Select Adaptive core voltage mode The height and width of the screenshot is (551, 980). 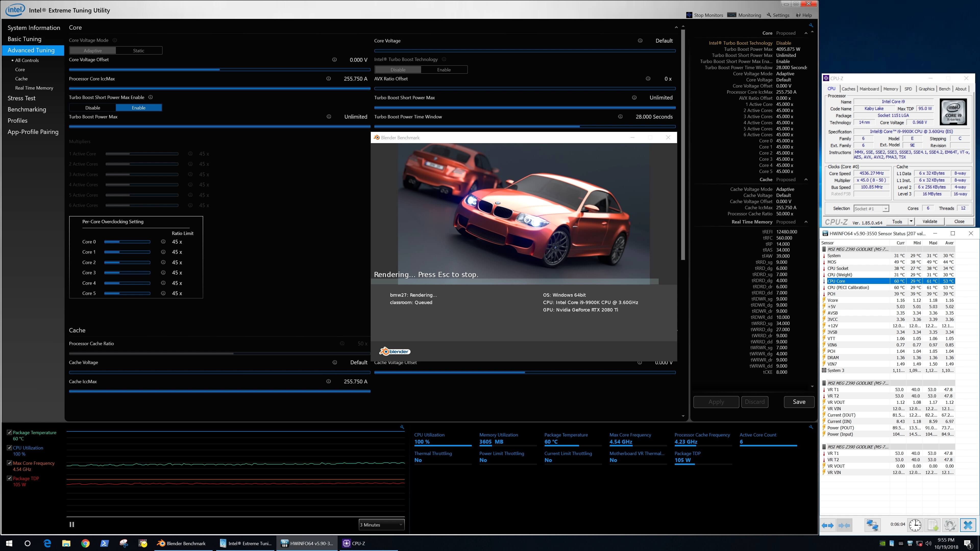click(x=93, y=51)
